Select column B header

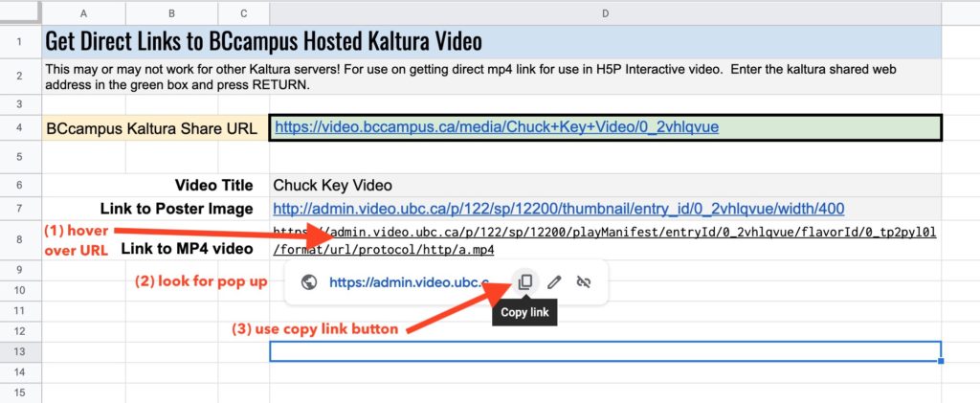172,13
